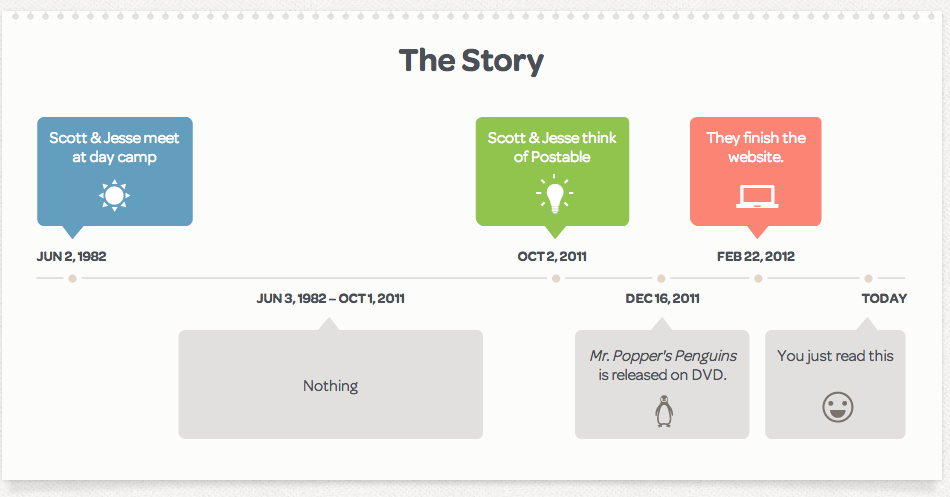Select the Feb 22, 2012 timeline dot

point(758,278)
